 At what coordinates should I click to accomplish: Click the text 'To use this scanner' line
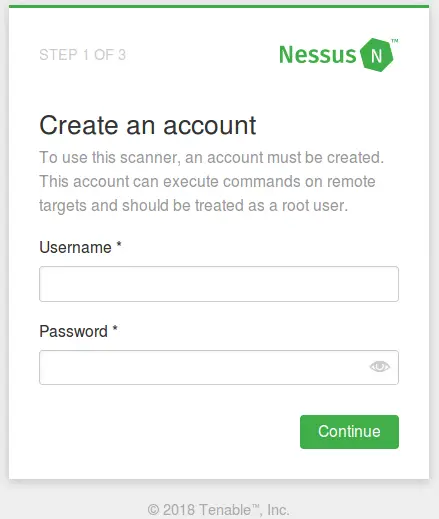tap(212, 158)
